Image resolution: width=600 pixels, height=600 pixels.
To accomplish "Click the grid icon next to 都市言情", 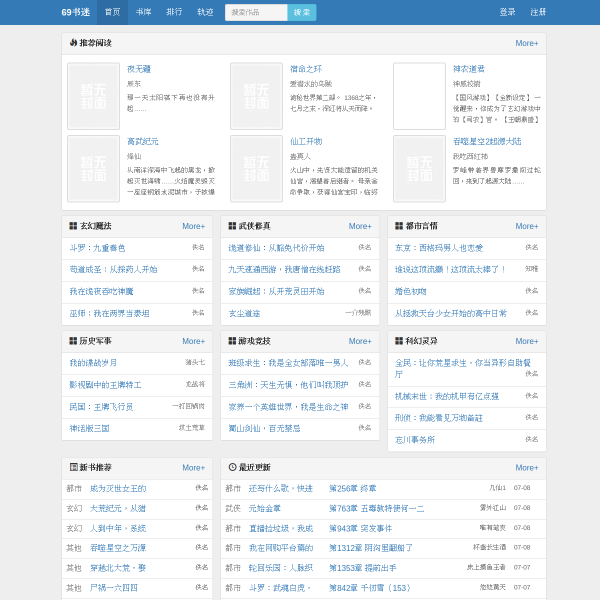I will (x=399, y=226).
